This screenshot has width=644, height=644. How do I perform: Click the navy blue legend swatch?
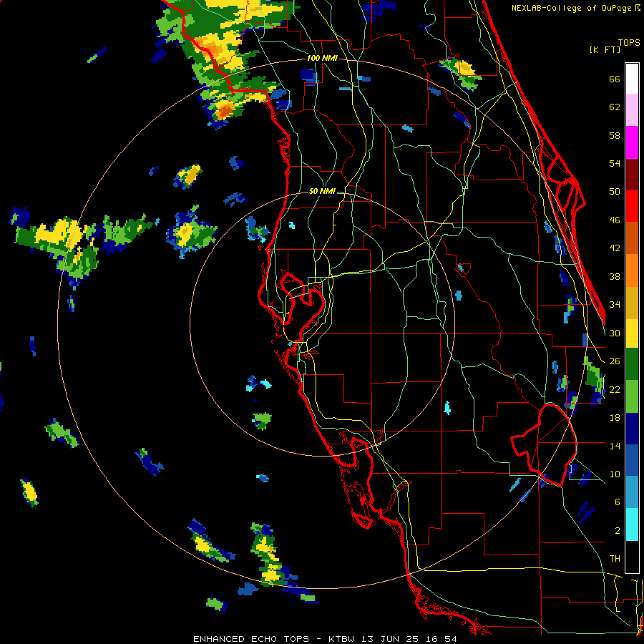[632, 429]
